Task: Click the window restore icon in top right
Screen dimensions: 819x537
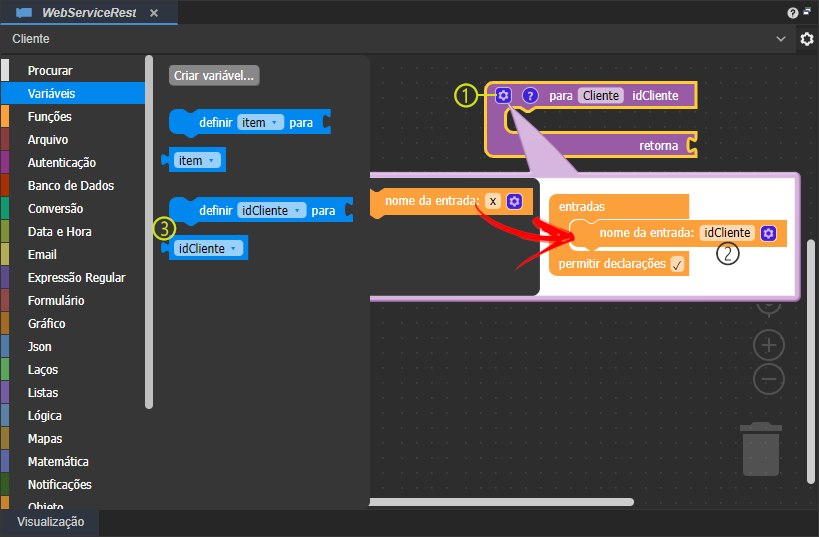Action: coord(808,11)
